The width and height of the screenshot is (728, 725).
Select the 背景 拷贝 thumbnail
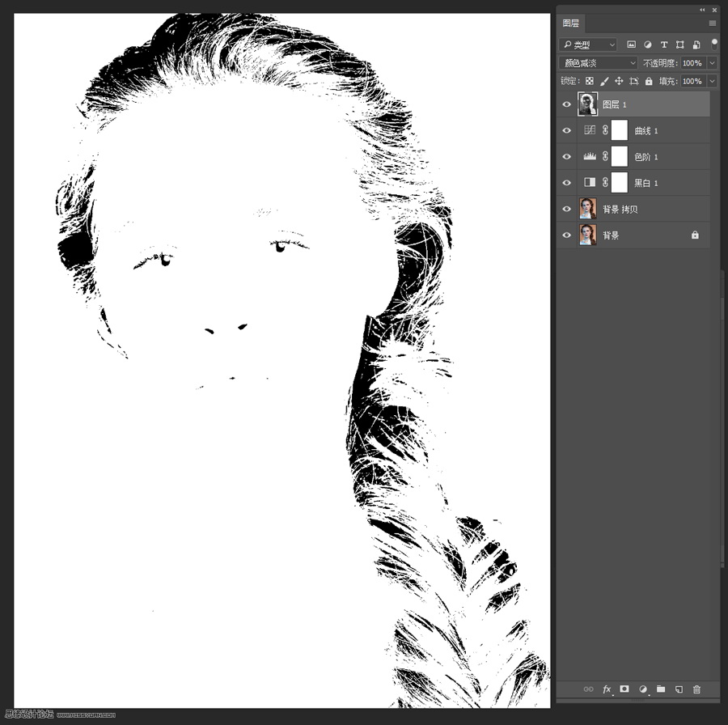click(588, 209)
